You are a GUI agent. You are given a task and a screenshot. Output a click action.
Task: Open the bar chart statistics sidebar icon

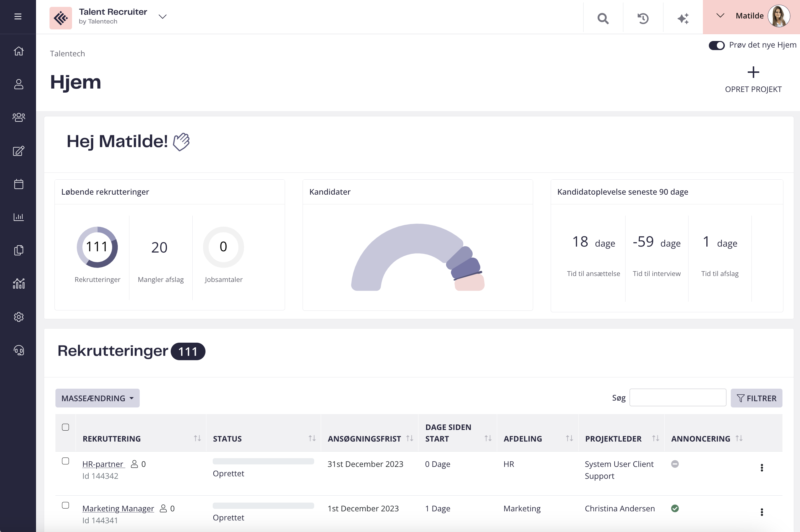click(x=18, y=217)
